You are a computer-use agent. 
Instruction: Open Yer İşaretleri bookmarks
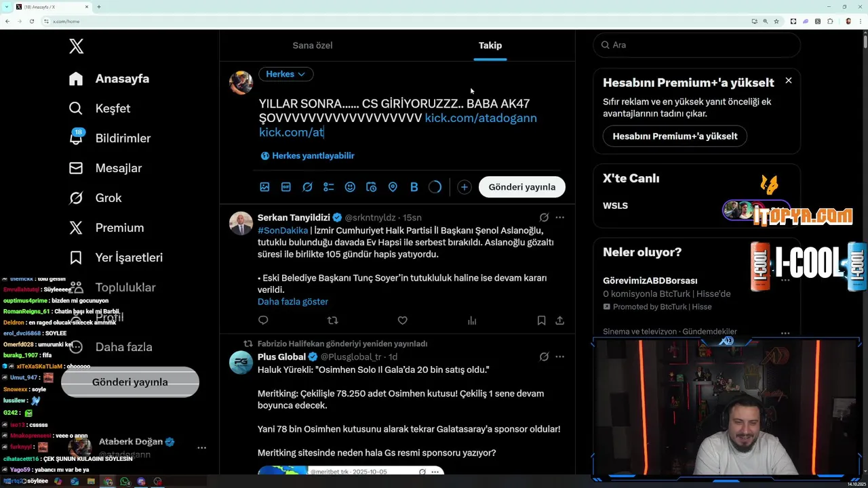[x=116, y=258]
